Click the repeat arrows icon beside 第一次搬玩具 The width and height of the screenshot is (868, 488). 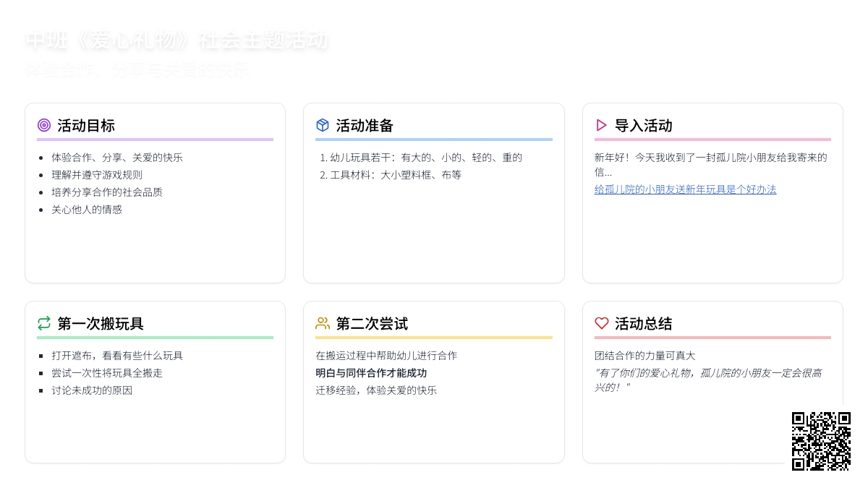[x=44, y=323]
